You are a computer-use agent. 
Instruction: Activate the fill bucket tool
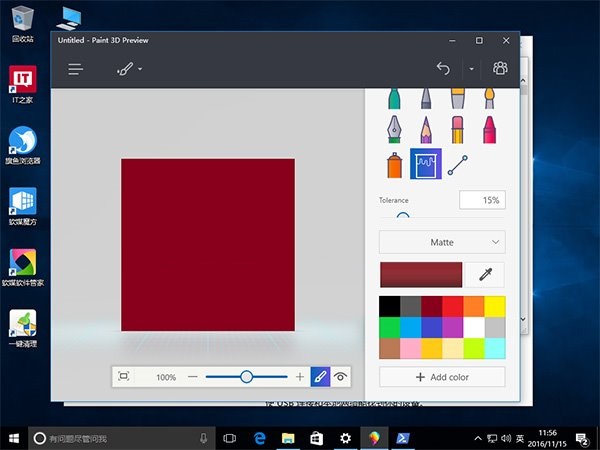[426, 164]
